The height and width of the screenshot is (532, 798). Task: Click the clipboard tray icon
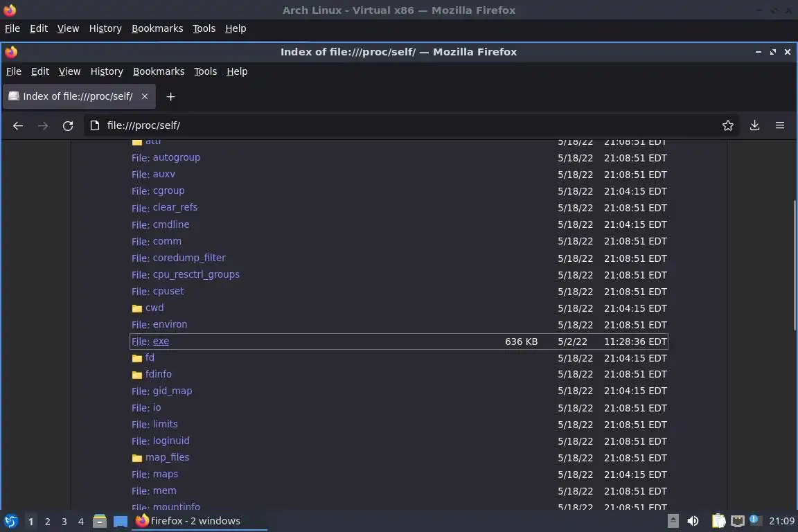pos(718,522)
